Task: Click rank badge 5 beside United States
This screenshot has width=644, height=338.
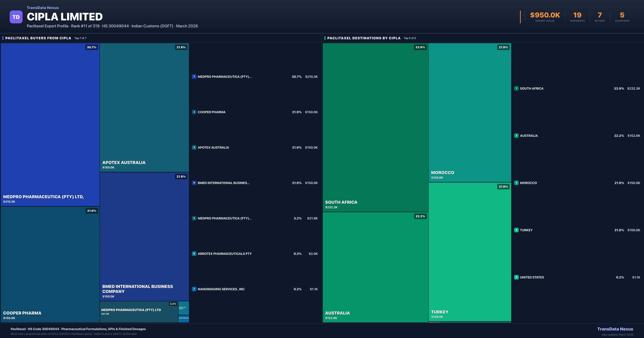Action: (516, 277)
